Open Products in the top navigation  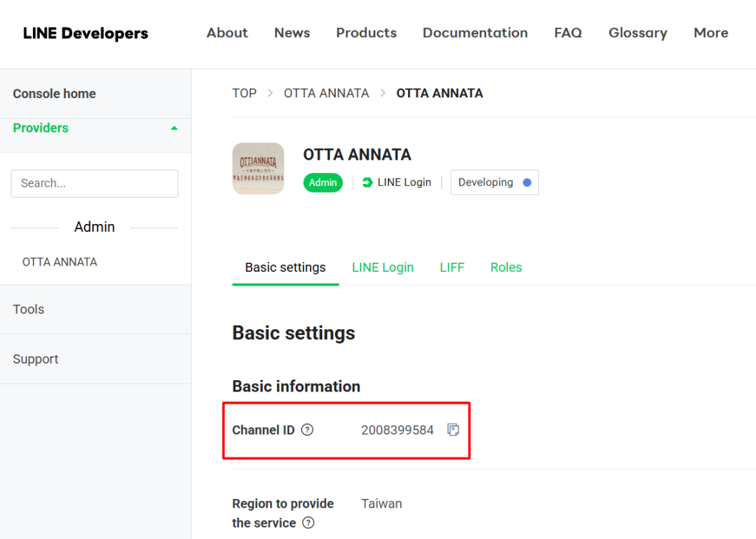[x=366, y=33]
